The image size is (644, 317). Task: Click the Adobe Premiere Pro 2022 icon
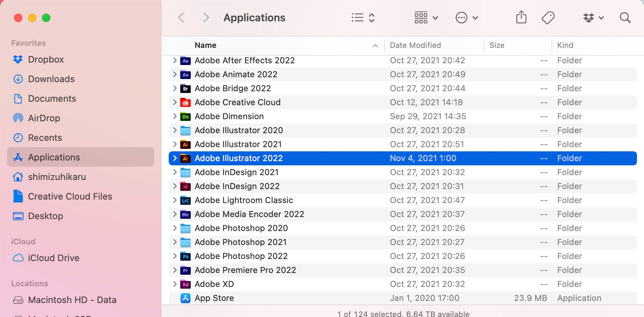[185, 270]
